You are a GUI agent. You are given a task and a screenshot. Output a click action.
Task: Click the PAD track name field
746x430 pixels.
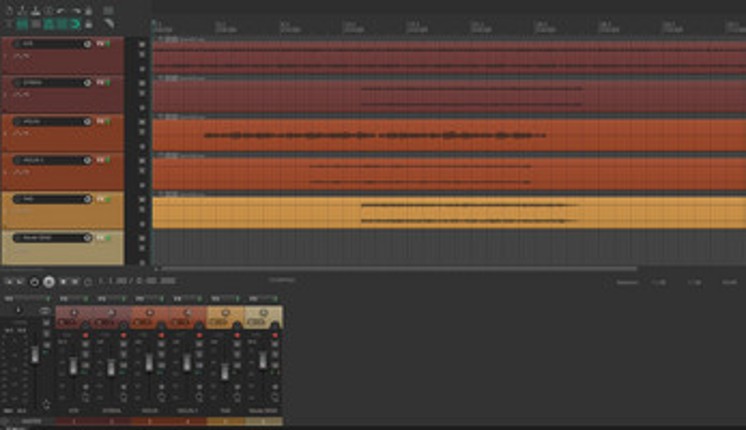point(50,199)
